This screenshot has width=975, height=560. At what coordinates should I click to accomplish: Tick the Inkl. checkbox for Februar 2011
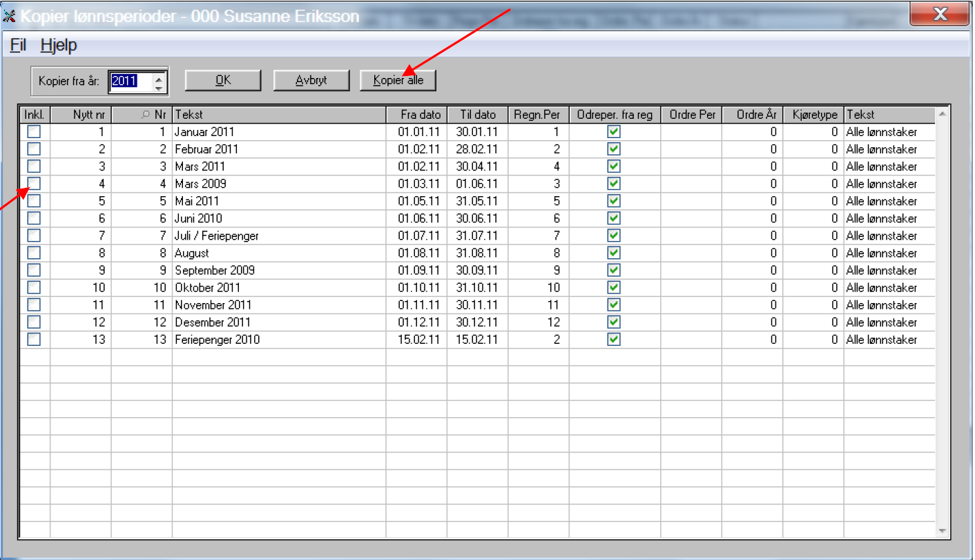coord(34,149)
